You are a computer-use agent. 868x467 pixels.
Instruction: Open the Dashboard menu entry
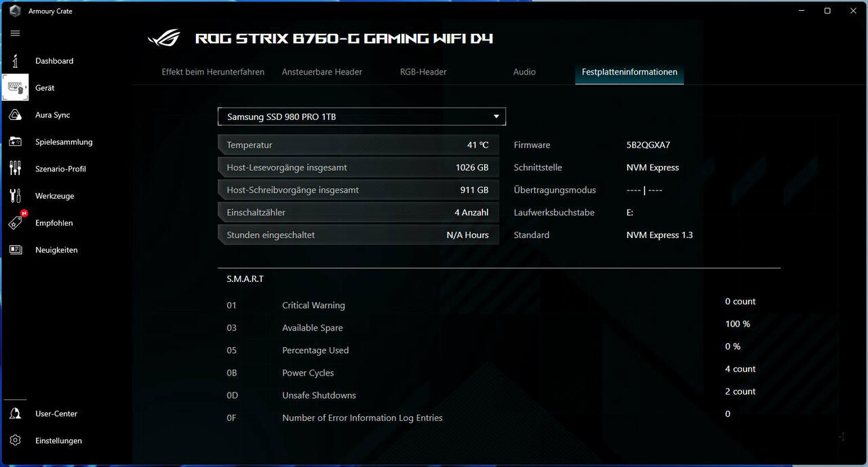tap(54, 61)
